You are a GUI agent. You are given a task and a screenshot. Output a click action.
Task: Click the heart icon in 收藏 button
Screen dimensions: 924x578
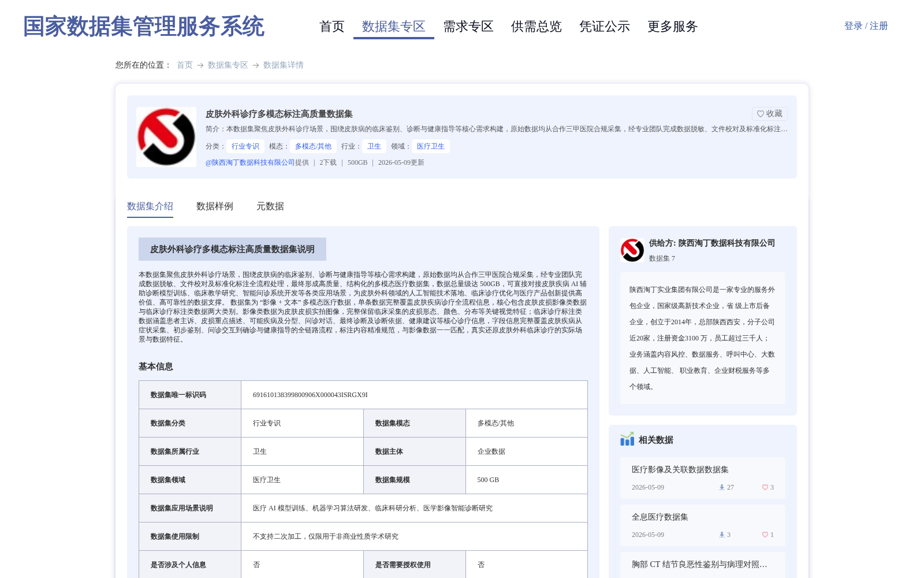tap(761, 114)
